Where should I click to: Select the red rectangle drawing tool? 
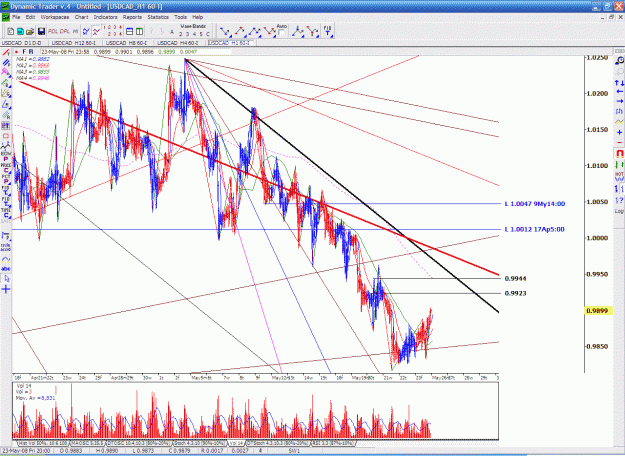[x=6, y=136]
